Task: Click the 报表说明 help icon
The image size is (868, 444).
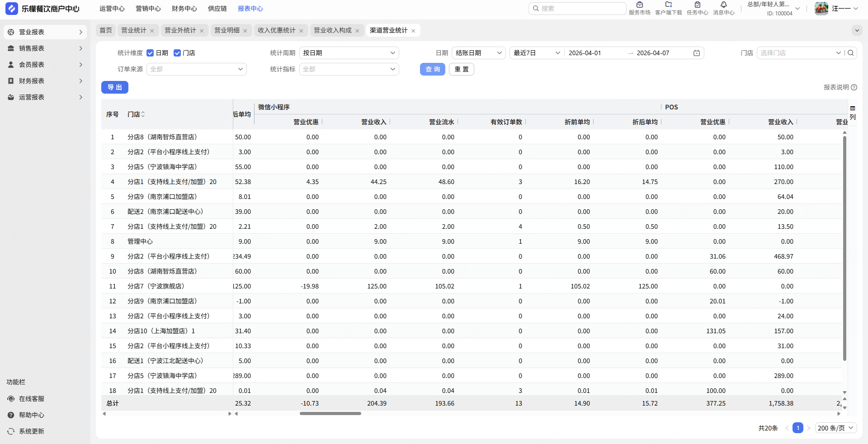Action: 854,87
